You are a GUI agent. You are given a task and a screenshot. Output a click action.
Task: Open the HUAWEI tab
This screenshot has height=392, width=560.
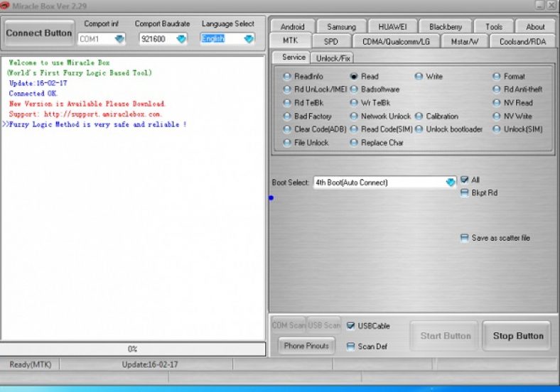[x=392, y=27]
